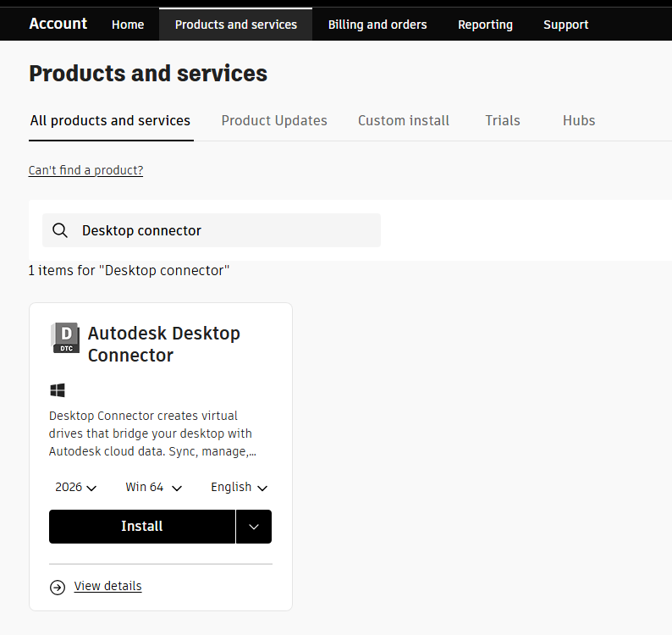
Task: Change the English language dropdown
Action: [239, 488]
